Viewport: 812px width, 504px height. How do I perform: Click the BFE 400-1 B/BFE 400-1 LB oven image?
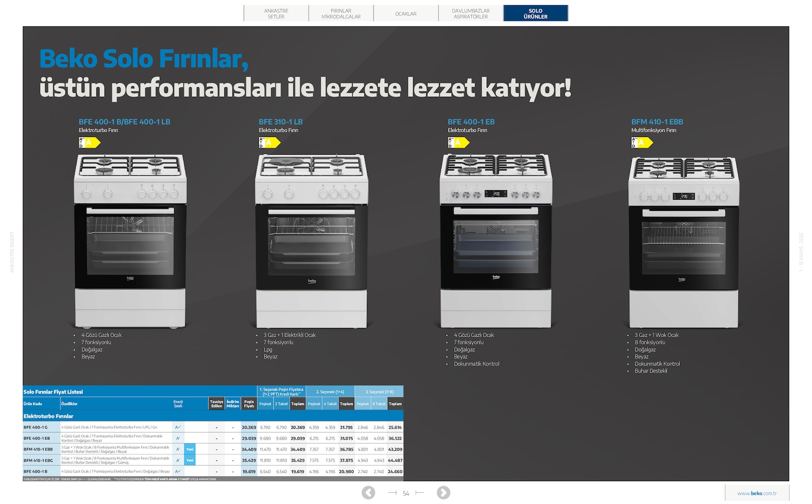[130, 241]
